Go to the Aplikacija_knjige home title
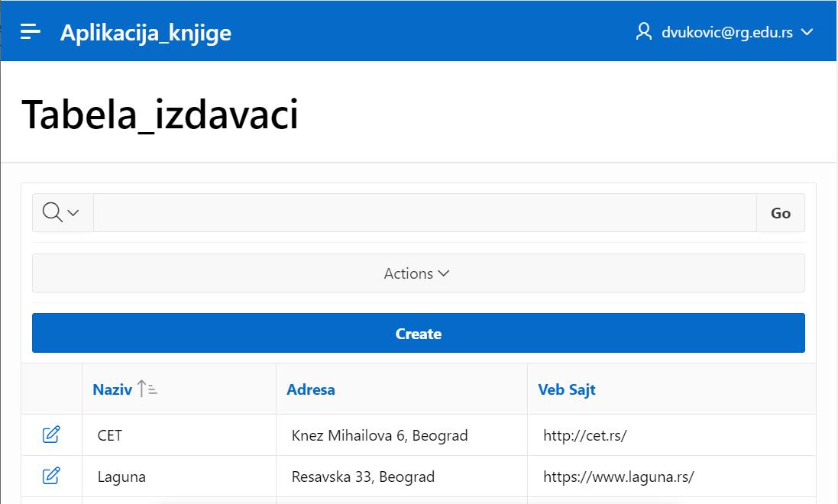This screenshot has width=838, height=504. (x=145, y=32)
